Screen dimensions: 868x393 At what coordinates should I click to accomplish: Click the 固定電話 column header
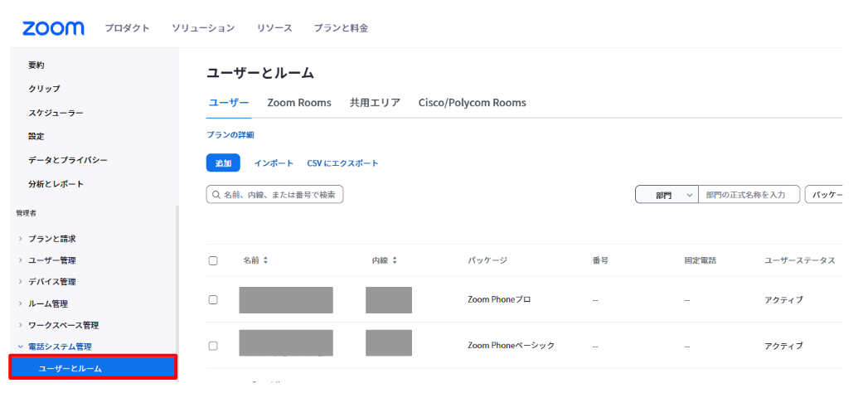(x=701, y=260)
